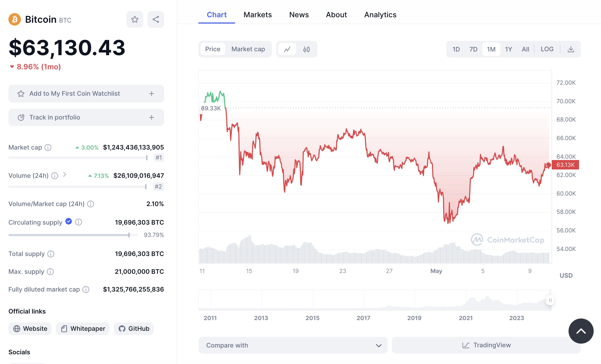
Task: Open Circulating supply info icon
Action: (x=79, y=222)
